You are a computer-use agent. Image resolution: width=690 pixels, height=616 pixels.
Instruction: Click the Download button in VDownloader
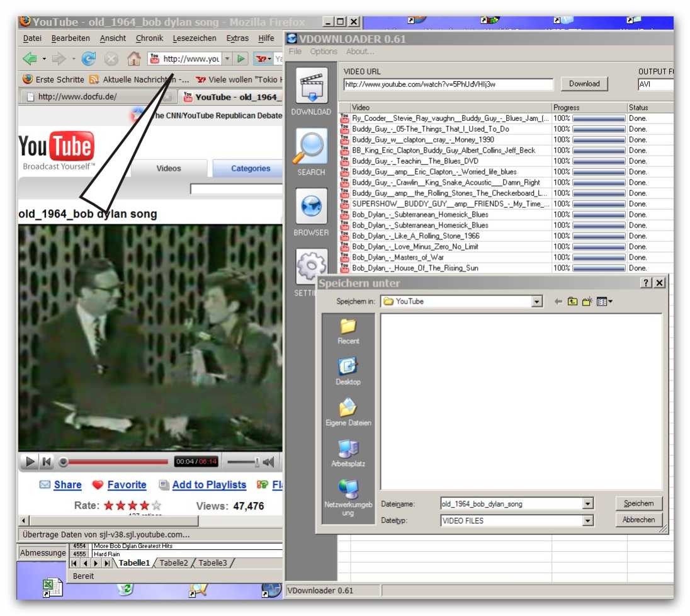(584, 84)
